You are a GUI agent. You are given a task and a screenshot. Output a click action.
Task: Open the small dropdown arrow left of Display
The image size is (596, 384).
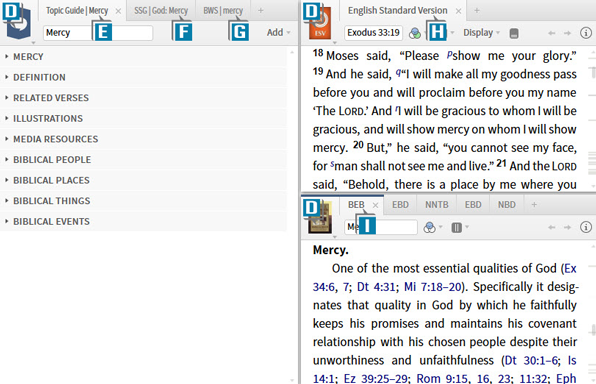coord(452,33)
